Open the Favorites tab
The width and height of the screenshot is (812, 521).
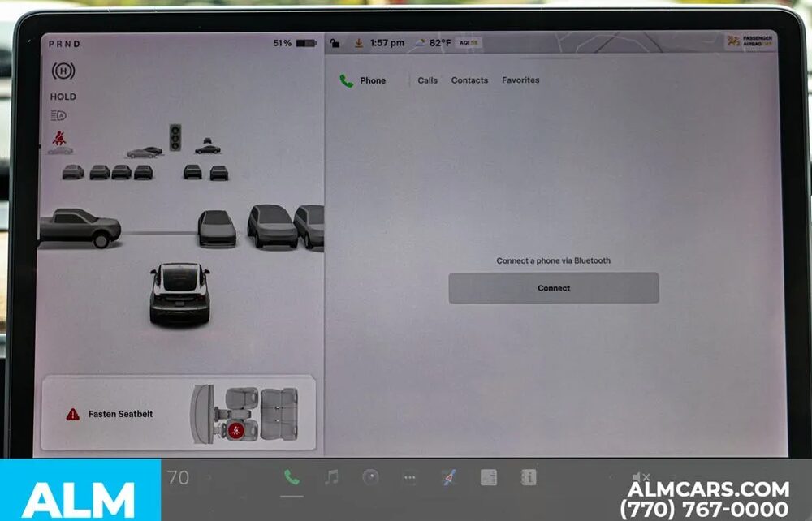pyautogui.click(x=520, y=80)
